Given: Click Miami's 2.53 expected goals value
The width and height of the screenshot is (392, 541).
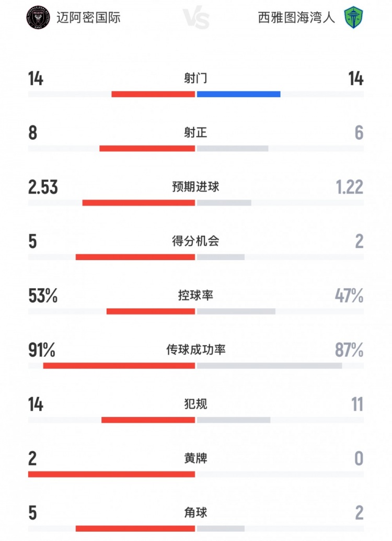Looking at the screenshot, I should click(43, 187).
